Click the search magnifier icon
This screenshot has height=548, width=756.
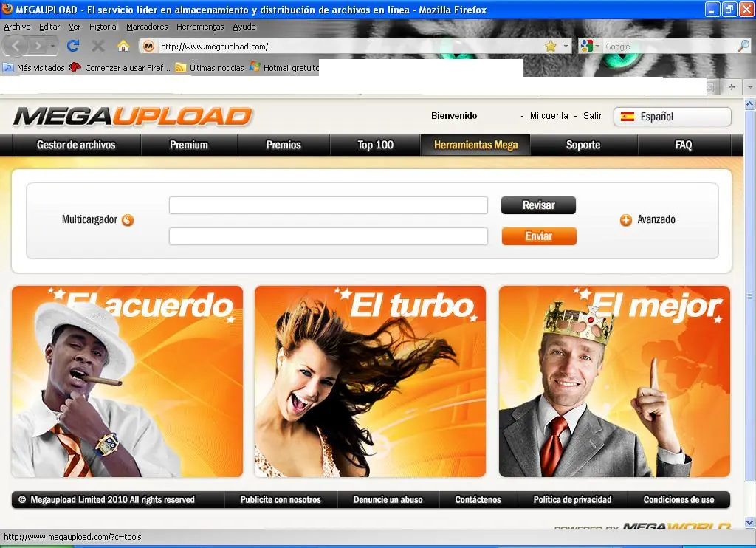[x=743, y=46]
